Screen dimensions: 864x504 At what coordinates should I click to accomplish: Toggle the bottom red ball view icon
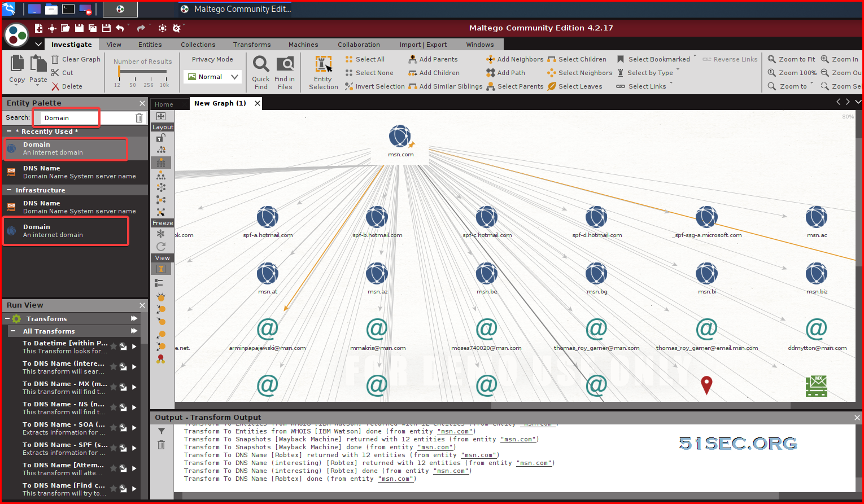pyautogui.click(x=161, y=359)
